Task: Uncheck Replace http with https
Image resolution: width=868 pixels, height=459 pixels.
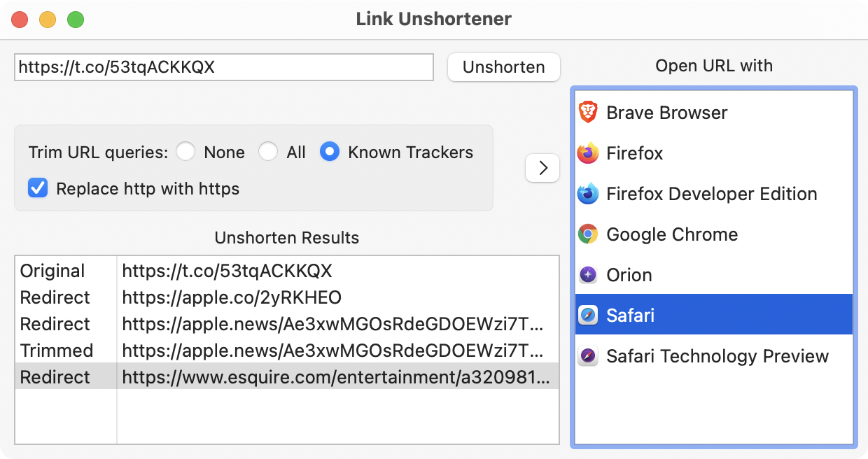Action: (x=38, y=188)
